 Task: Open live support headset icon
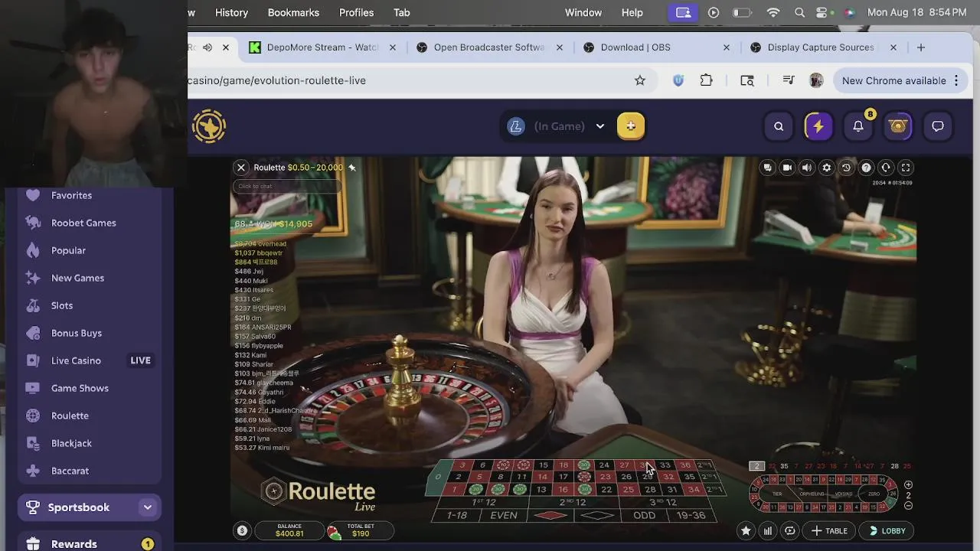point(886,168)
